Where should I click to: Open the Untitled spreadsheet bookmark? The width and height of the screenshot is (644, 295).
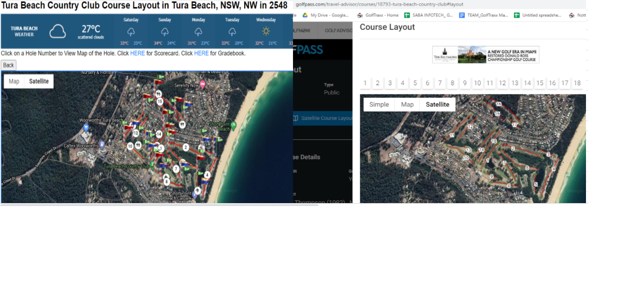pyautogui.click(x=538, y=15)
